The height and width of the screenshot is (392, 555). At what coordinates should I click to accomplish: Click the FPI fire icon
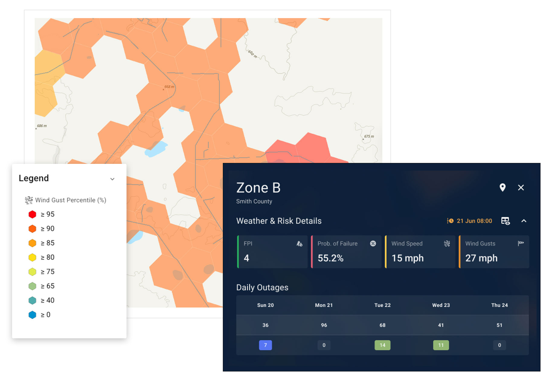tap(299, 244)
